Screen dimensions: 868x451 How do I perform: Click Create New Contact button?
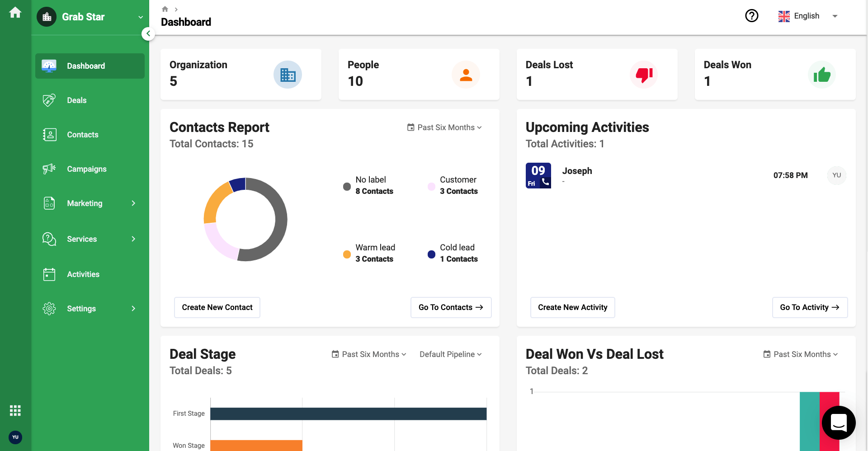[x=217, y=307]
